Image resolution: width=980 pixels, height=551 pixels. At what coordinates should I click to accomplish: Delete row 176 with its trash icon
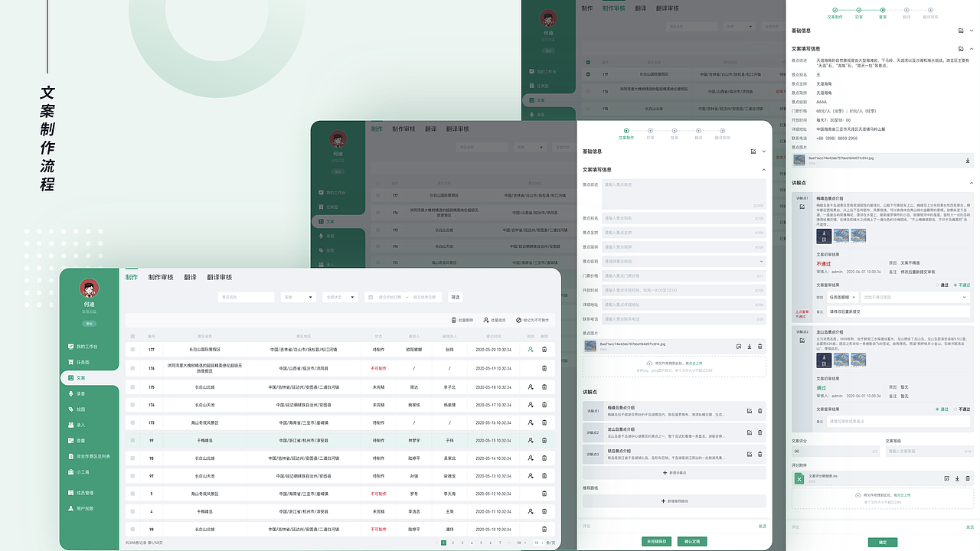(544, 368)
